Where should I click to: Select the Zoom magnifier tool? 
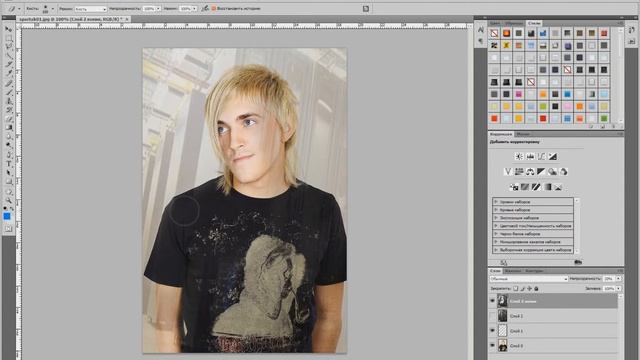pos(8,200)
